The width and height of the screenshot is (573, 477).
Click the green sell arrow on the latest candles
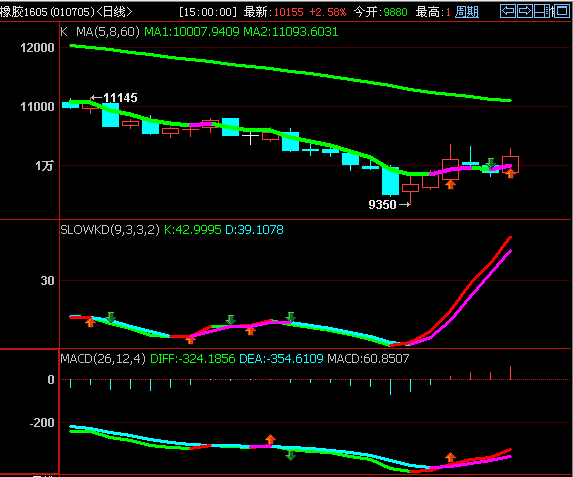click(490, 163)
